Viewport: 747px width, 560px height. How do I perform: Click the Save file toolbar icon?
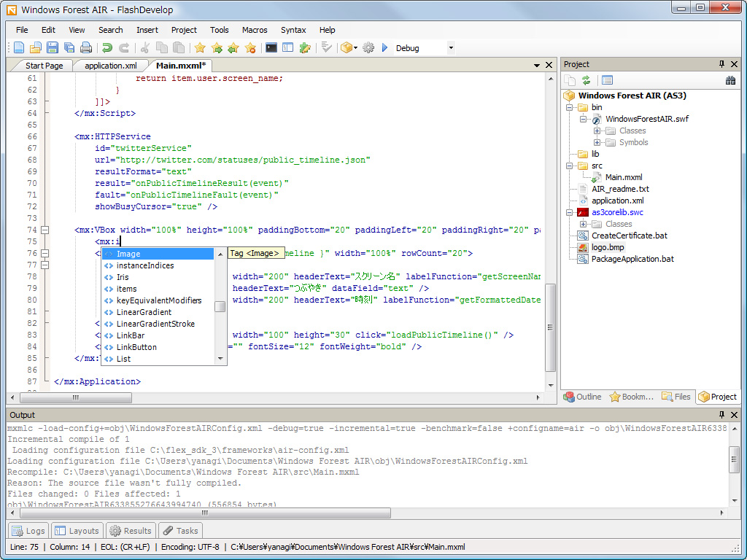click(53, 48)
